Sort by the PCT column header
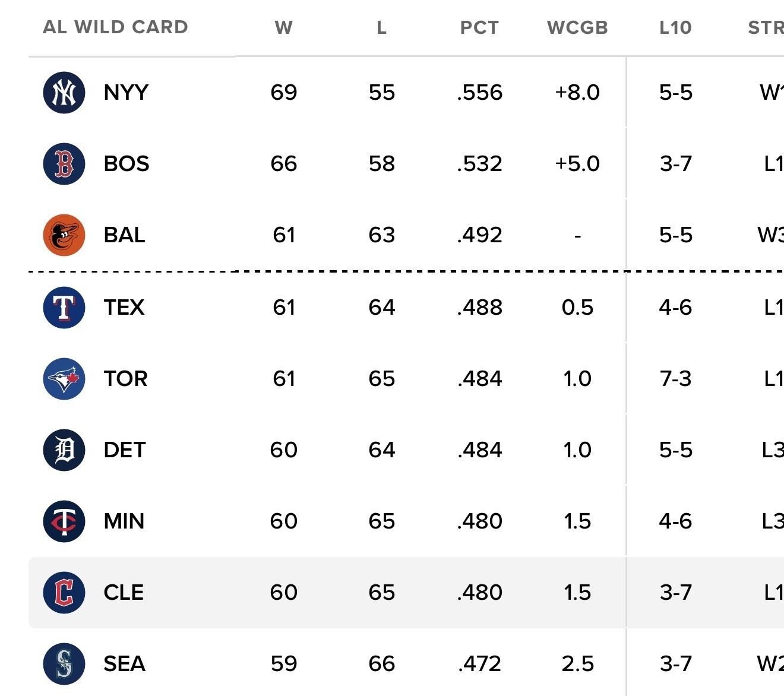784x696 pixels. click(x=479, y=27)
